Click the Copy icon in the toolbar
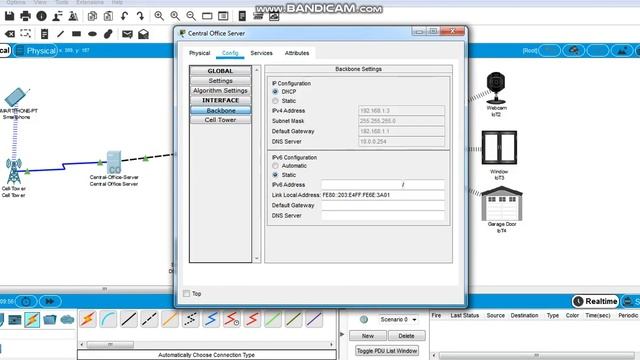Screen dimensions: 640x360 (x=92, y=16)
